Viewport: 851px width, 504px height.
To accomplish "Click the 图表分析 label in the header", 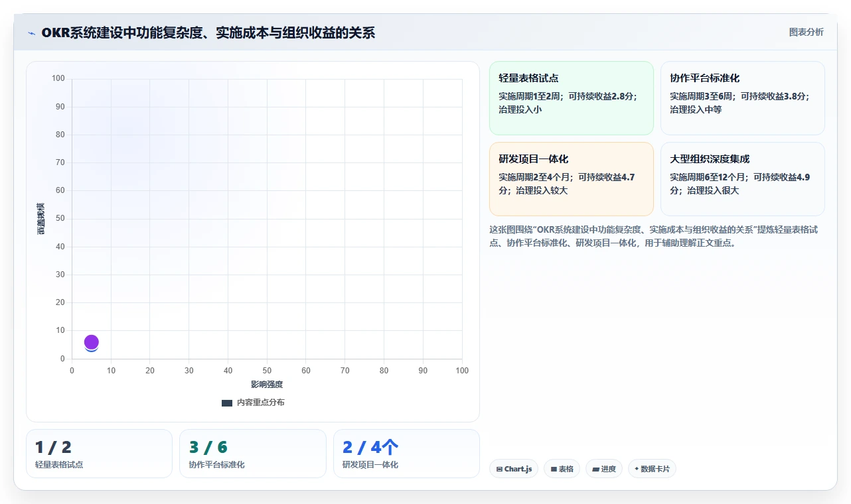I will tap(806, 32).
